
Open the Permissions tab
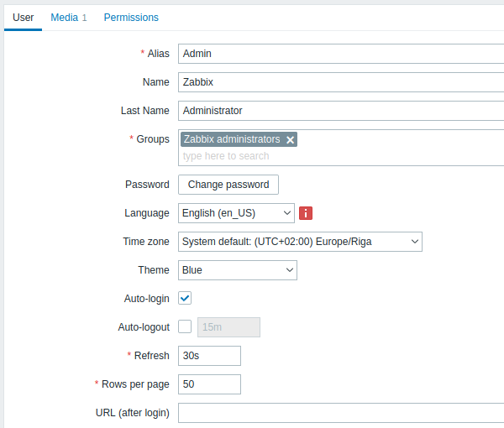pos(131,17)
